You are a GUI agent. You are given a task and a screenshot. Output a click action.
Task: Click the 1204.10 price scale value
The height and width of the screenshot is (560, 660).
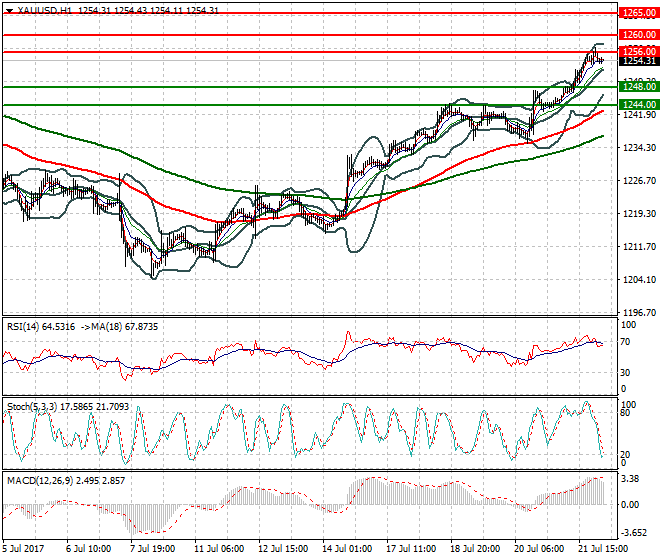(639, 280)
